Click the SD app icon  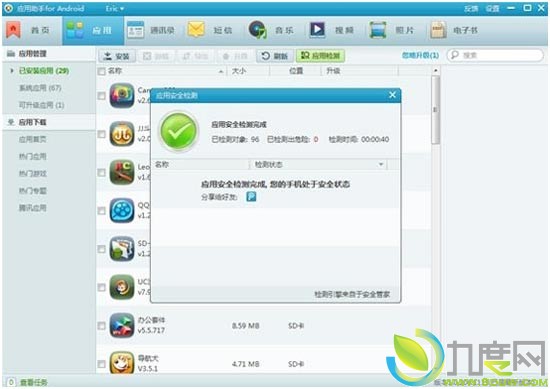[x=122, y=249]
